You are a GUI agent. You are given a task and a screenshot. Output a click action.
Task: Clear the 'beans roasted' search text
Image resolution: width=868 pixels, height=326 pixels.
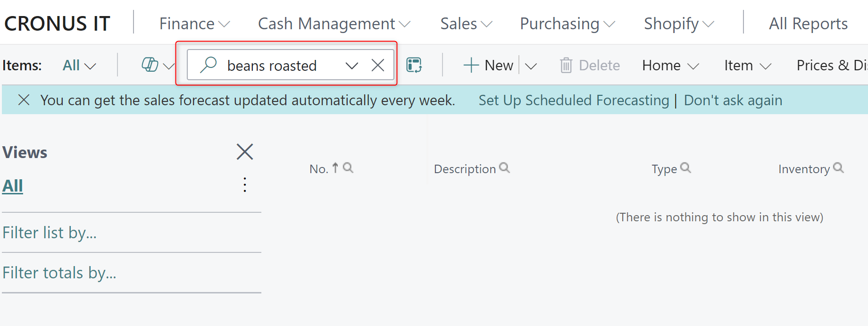[x=377, y=65]
